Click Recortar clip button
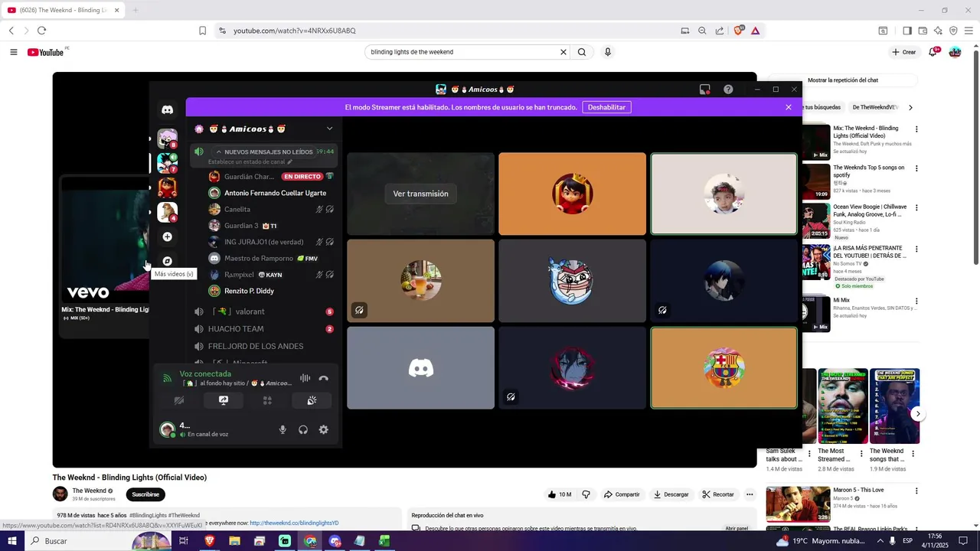The width and height of the screenshot is (980, 551). (718, 494)
